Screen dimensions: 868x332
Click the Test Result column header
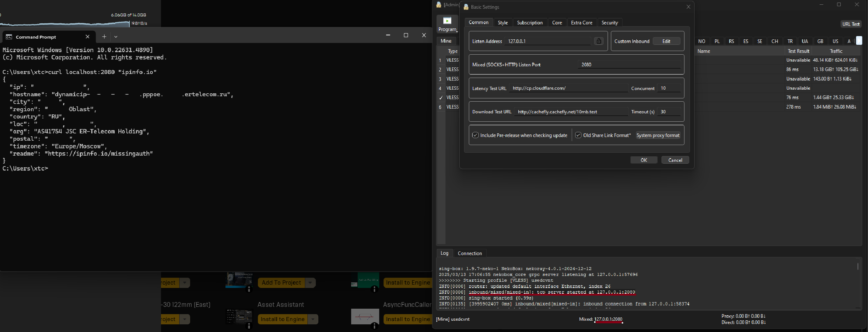click(798, 51)
